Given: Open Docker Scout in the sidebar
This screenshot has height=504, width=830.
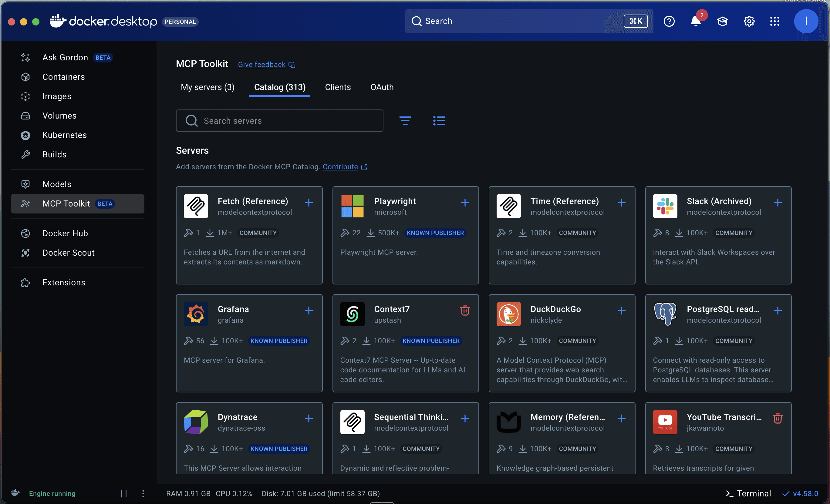Looking at the screenshot, I should (68, 253).
